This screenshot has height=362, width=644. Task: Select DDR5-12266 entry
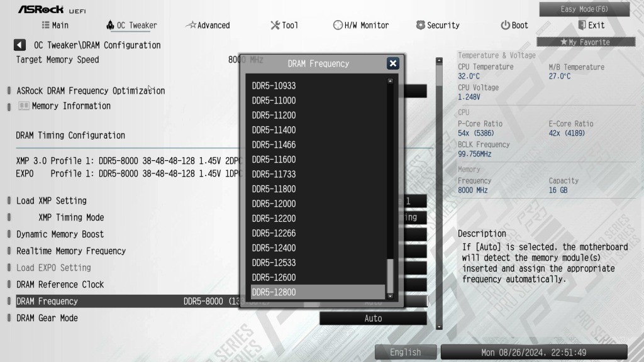(318, 233)
